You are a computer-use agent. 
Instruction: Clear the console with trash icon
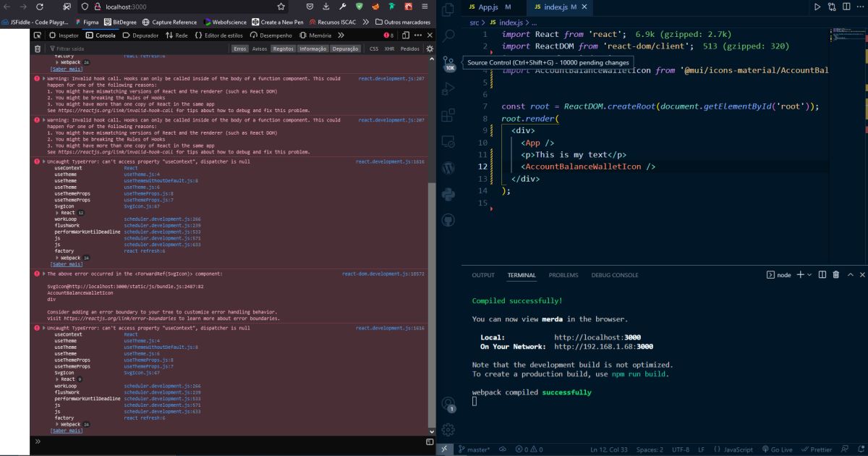pos(38,48)
